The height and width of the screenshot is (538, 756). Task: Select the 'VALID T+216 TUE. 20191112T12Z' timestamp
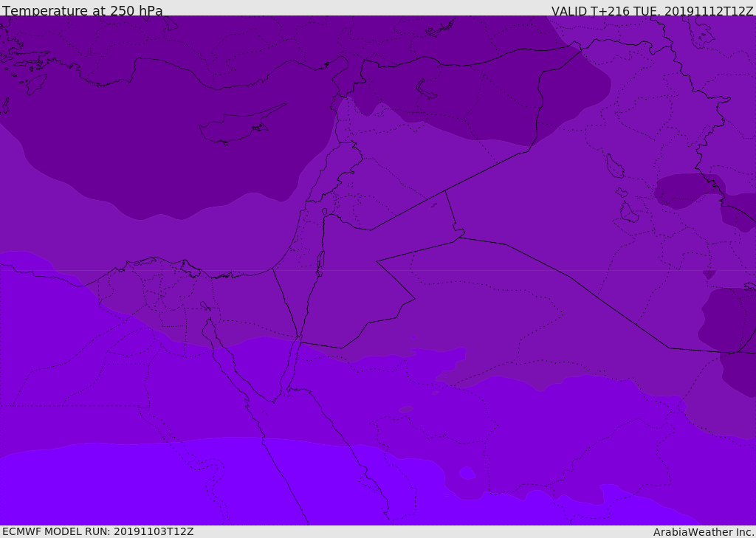653,11
